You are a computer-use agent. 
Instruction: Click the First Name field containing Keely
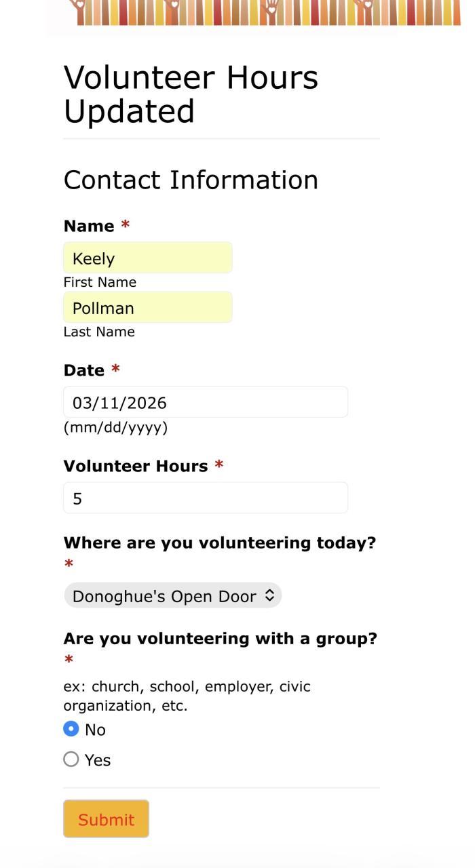[x=148, y=258]
